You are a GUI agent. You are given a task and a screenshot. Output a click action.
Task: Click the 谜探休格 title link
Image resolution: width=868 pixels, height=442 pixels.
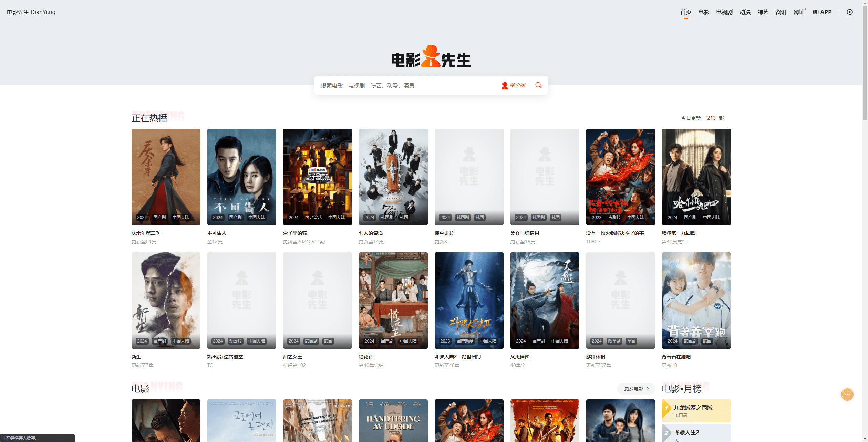[596, 357]
